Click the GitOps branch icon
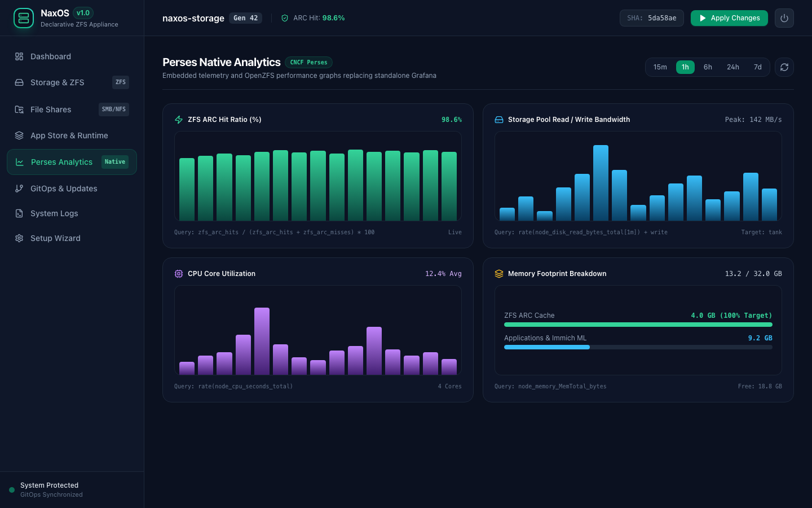The width and height of the screenshot is (812, 508). (19, 189)
